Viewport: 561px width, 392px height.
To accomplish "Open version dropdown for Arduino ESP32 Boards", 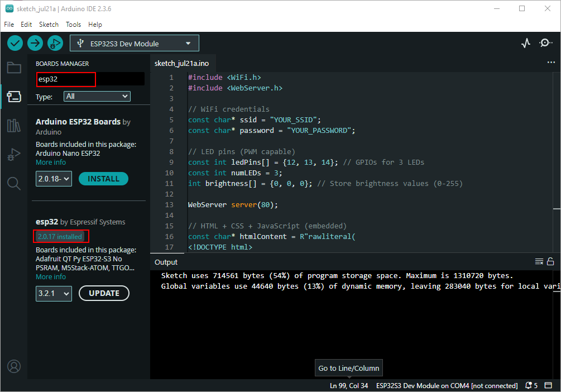I will pos(54,179).
